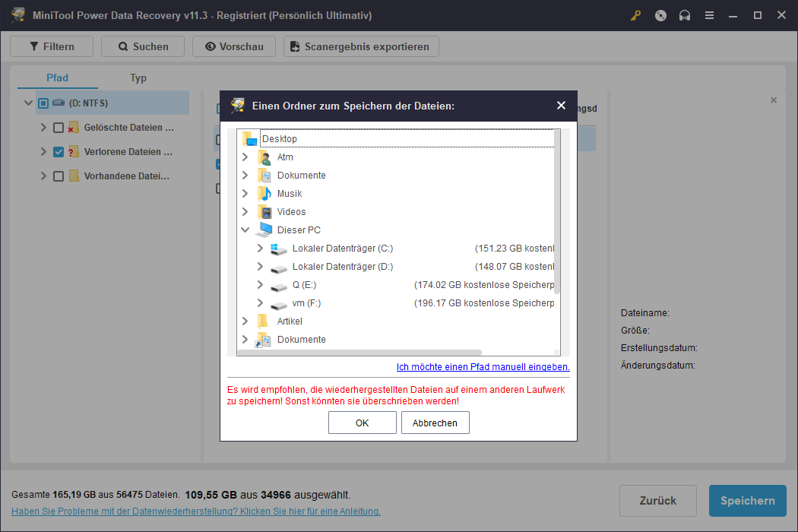Open the hamburger menu in title bar
This screenshot has height=532, width=798.
click(x=709, y=15)
